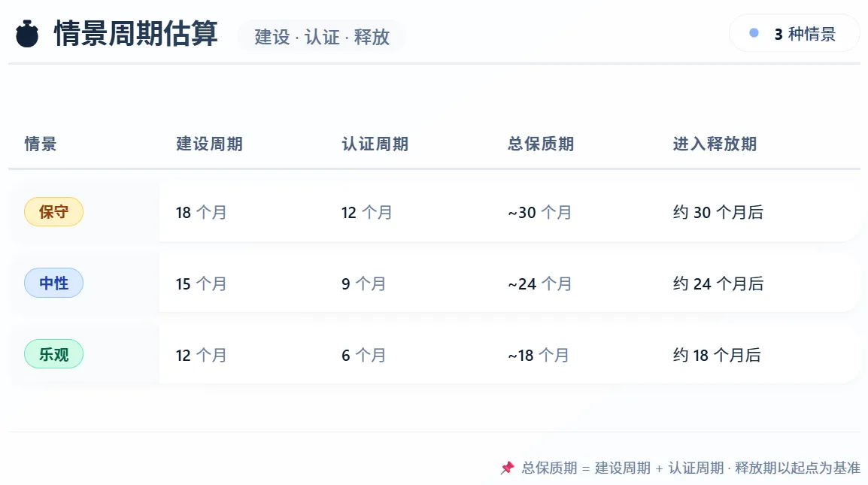The height and width of the screenshot is (485, 868).
Task: Select the 中性 scenario tag
Action: [53, 283]
